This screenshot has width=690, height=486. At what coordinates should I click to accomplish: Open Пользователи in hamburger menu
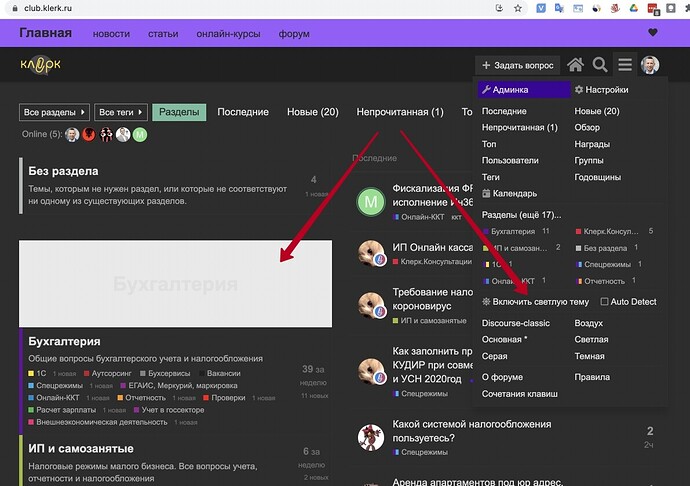pyautogui.click(x=510, y=160)
